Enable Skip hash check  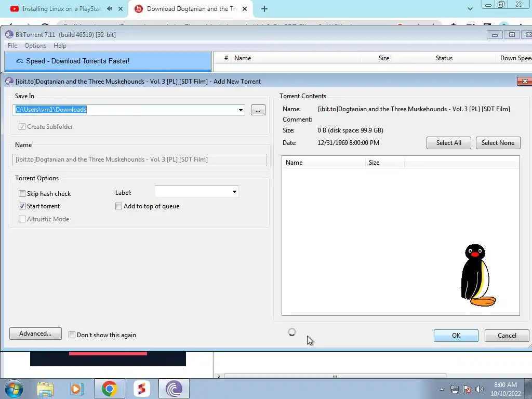point(22,193)
